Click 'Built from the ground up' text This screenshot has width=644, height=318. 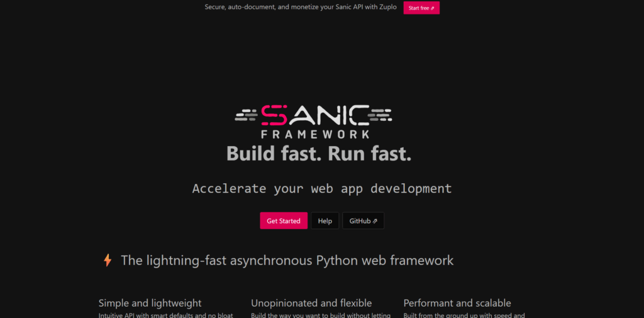coord(464,315)
